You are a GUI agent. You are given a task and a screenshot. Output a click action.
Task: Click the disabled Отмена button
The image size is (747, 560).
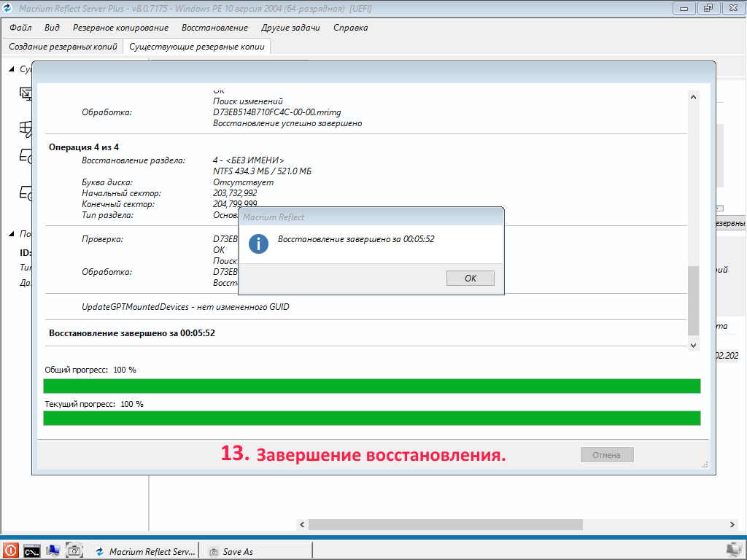[x=606, y=454]
